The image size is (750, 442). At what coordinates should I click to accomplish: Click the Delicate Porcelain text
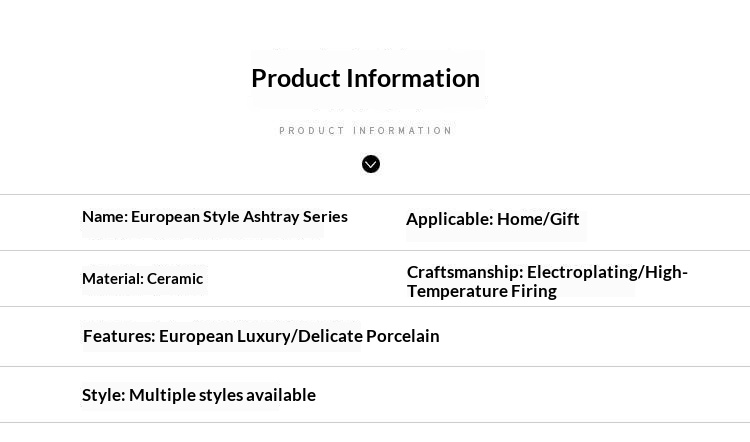tap(369, 336)
